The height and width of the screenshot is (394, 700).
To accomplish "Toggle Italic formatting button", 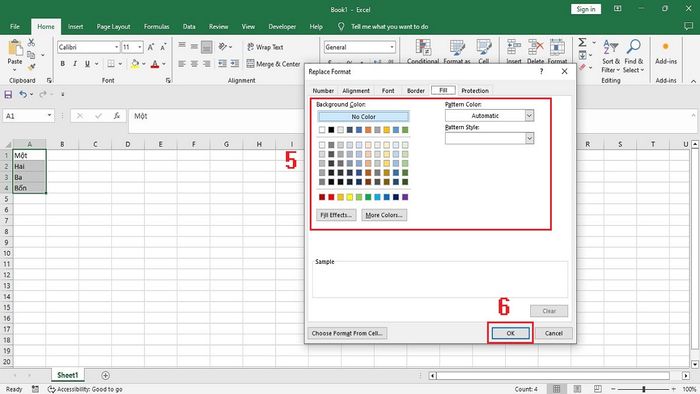I will click(x=75, y=64).
